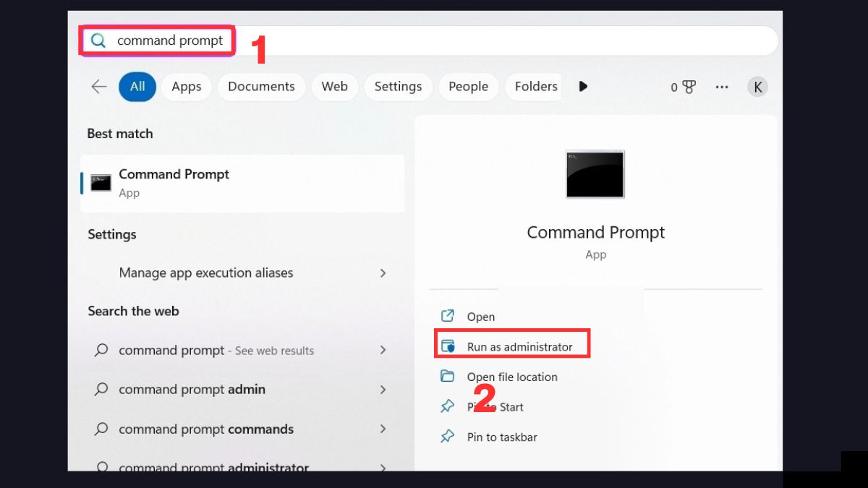
Task: Open the more options ellipsis menu
Action: point(722,87)
